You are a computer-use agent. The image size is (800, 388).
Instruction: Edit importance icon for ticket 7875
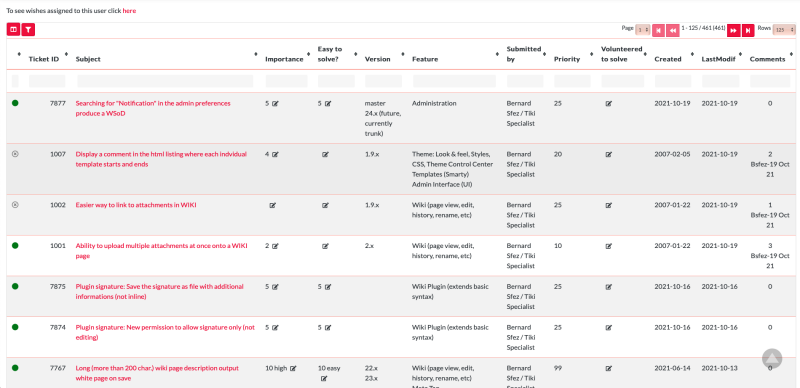coord(276,287)
